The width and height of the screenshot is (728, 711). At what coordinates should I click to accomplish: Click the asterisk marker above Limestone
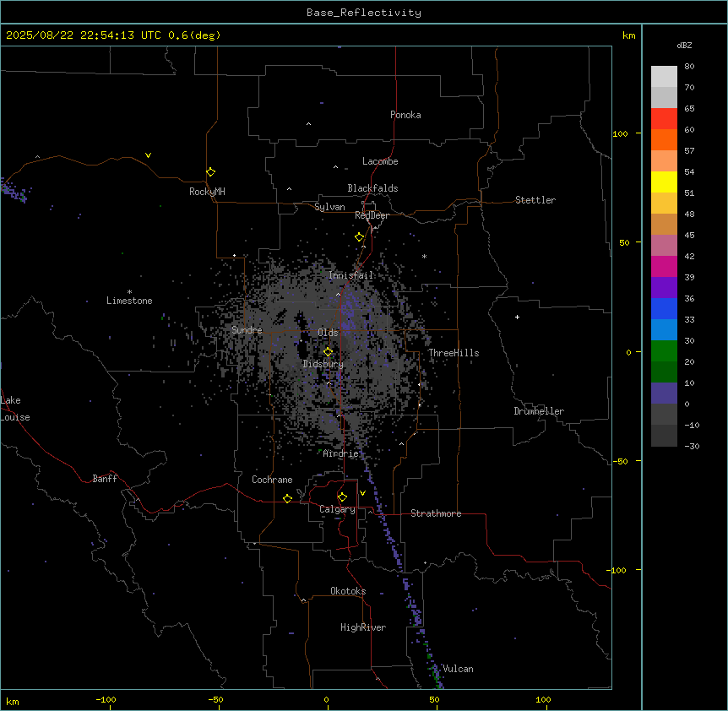click(129, 291)
